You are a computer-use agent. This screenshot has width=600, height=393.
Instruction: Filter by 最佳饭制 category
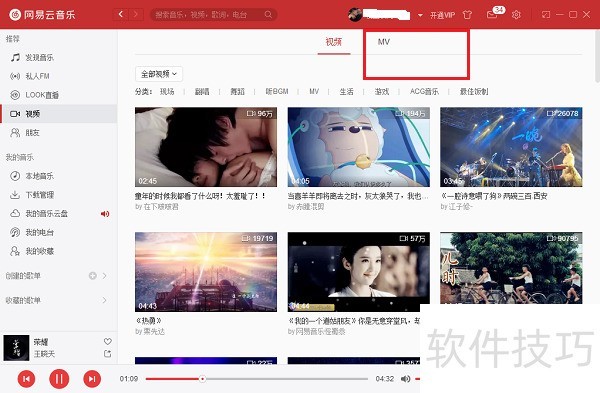coord(474,91)
